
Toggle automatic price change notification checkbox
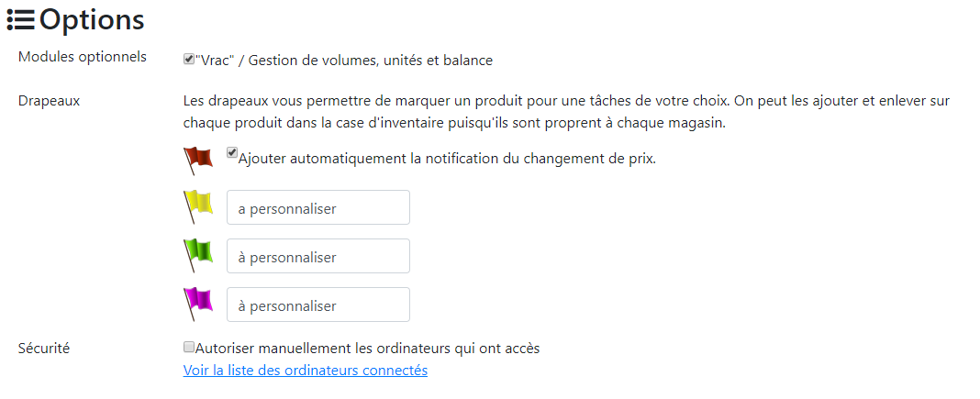pyautogui.click(x=232, y=152)
